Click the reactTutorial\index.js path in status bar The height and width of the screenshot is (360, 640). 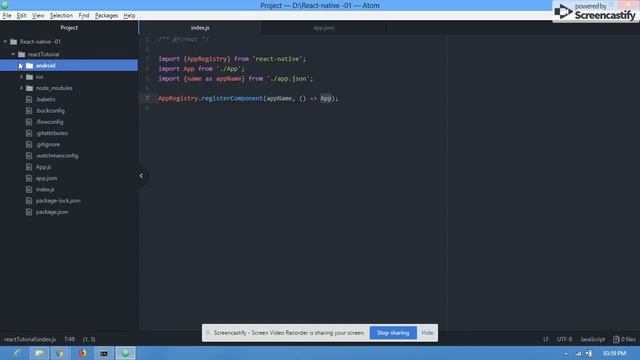(30, 339)
